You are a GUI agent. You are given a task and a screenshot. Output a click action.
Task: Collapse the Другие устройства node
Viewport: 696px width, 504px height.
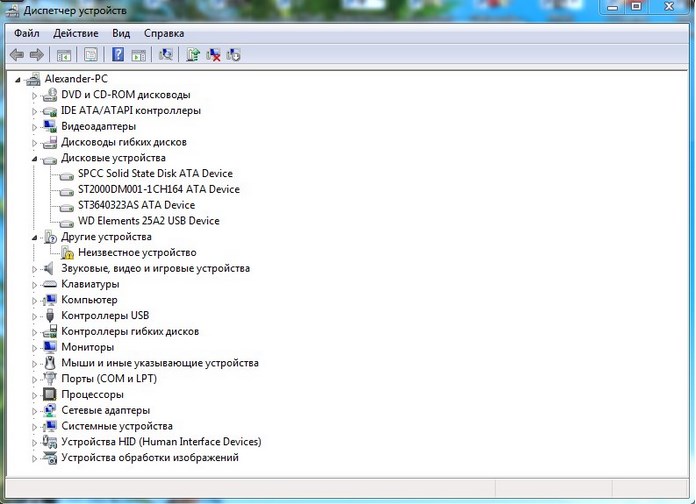coord(34,238)
